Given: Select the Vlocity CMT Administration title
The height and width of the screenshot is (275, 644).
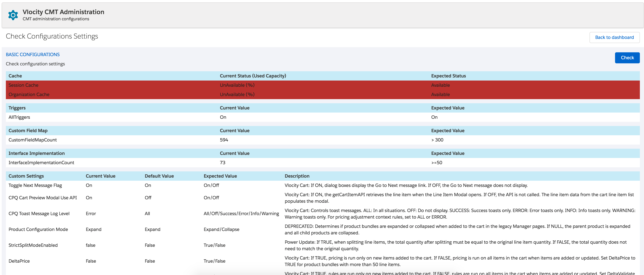Looking at the screenshot, I should (x=63, y=12).
